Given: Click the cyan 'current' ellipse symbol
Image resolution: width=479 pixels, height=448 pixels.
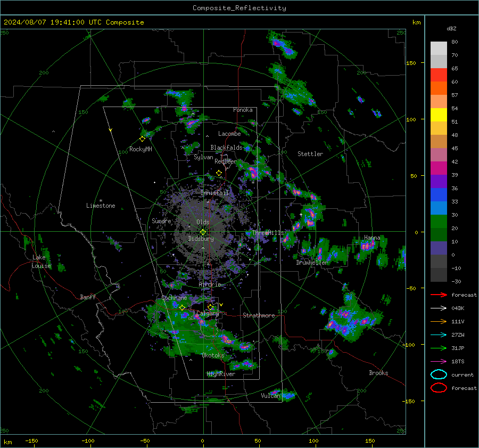Looking at the screenshot, I should [x=439, y=374].
